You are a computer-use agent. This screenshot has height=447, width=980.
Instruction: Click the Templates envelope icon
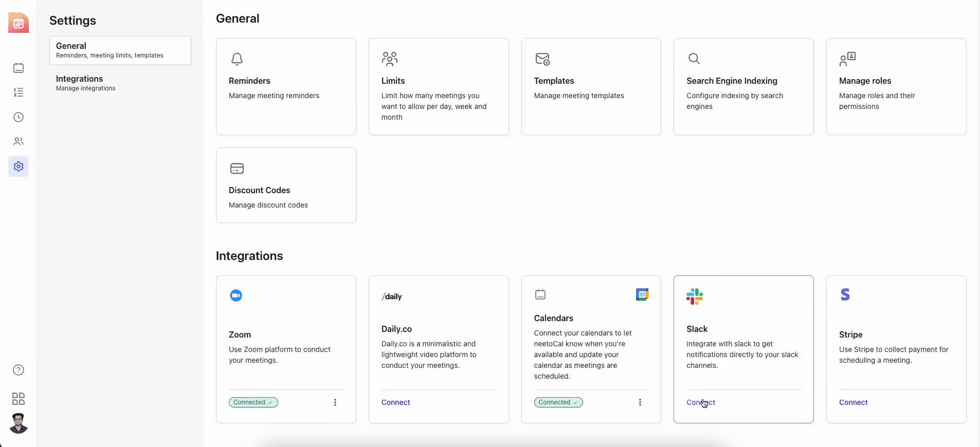pyautogui.click(x=542, y=59)
